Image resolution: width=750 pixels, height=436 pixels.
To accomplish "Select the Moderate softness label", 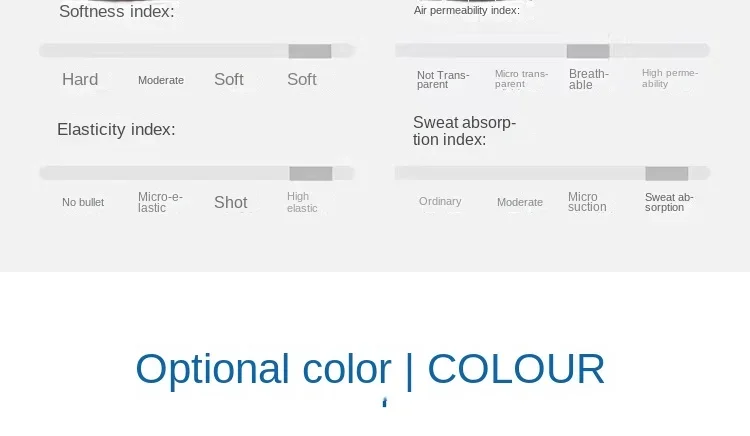I will click(161, 80).
